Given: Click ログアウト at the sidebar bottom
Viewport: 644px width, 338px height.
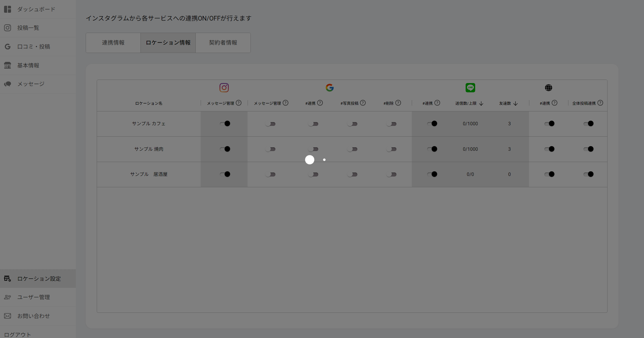Looking at the screenshot, I should point(17,335).
